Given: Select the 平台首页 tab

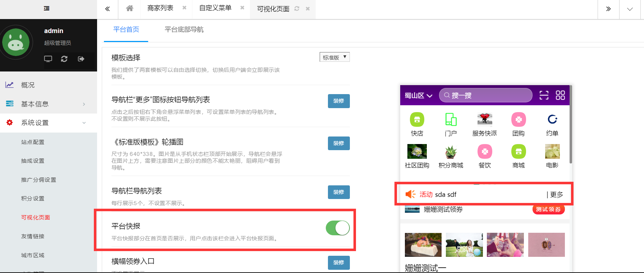Looking at the screenshot, I should coord(126,29).
